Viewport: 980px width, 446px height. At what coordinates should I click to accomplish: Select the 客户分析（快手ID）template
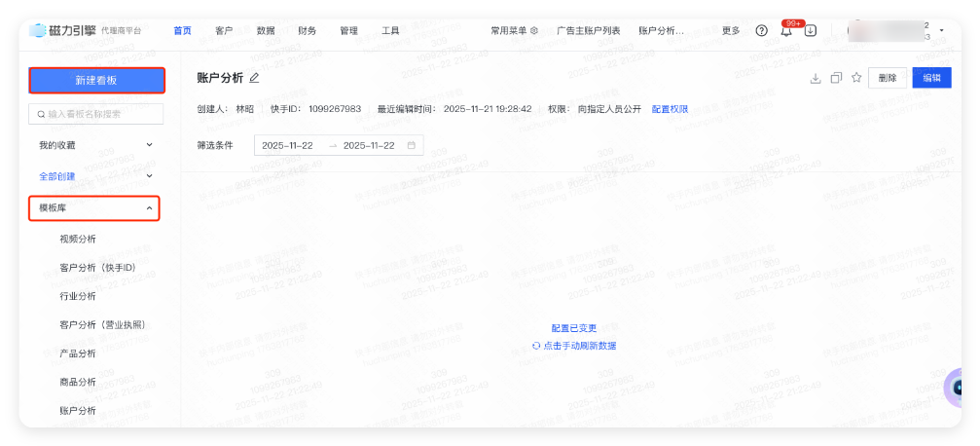point(98,268)
